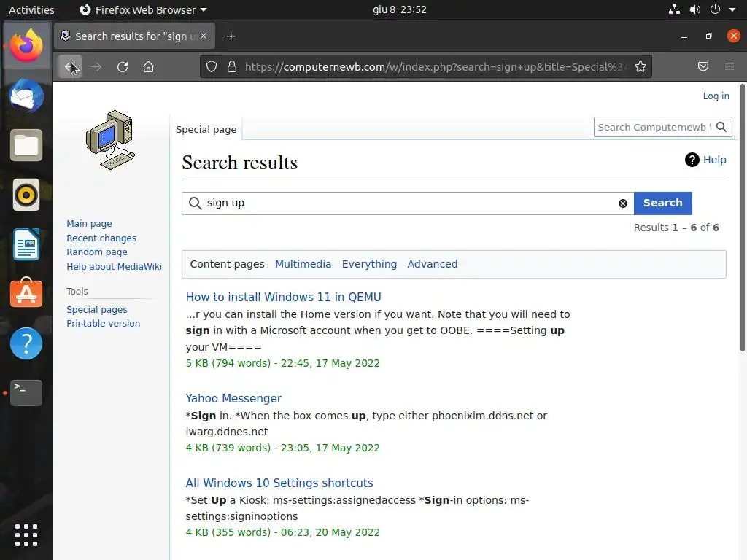Screen dimensions: 747x560
Task: Show applications grid
Action: point(26,535)
